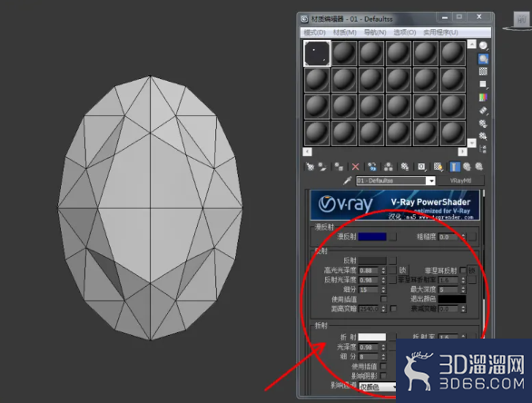Open the 材质(M) menu
This screenshot has height=403, width=532.
pos(345,33)
